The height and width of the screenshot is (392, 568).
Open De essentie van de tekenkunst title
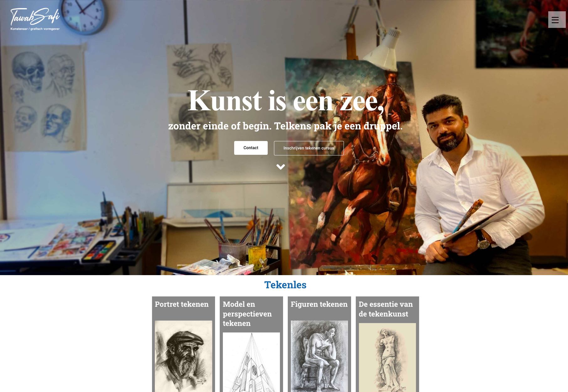(386, 309)
